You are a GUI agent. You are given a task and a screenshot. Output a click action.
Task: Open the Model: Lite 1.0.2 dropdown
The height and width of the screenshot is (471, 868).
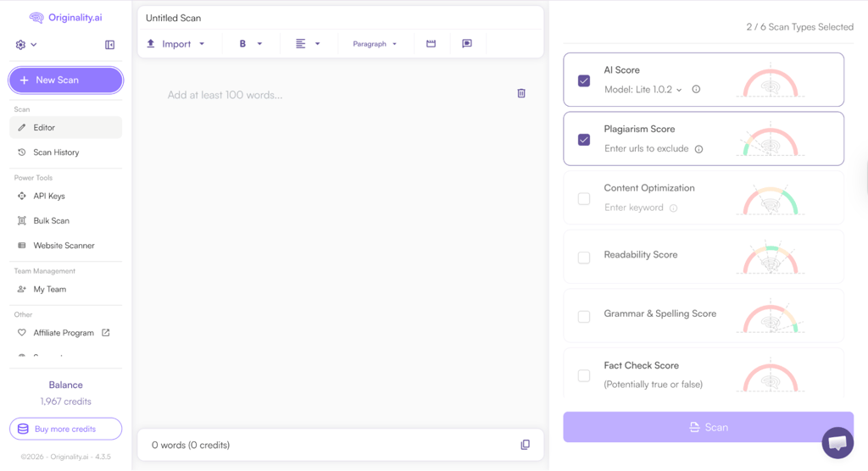coord(643,89)
